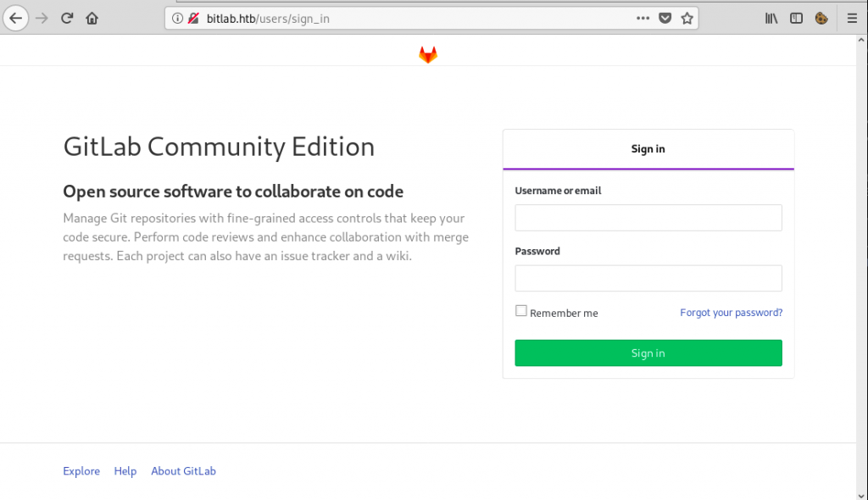Screen dimensions: 868x500
Task: Open the browser home page icon
Action: 92,19
